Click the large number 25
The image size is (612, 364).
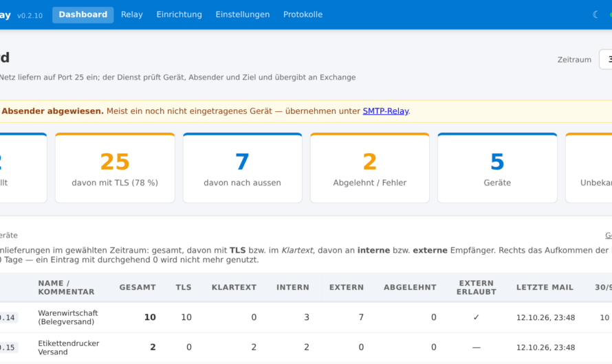115,161
